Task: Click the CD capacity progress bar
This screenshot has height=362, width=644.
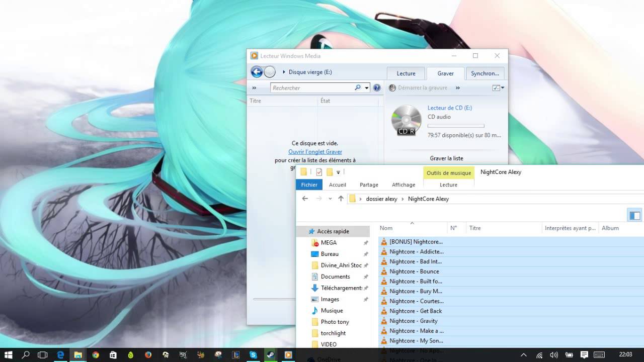Action: tap(456, 126)
